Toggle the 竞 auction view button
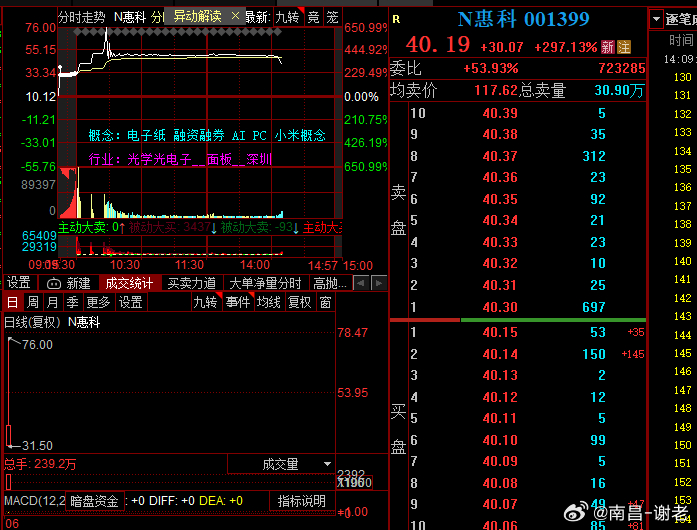The image size is (697, 530). [x=314, y=17]
